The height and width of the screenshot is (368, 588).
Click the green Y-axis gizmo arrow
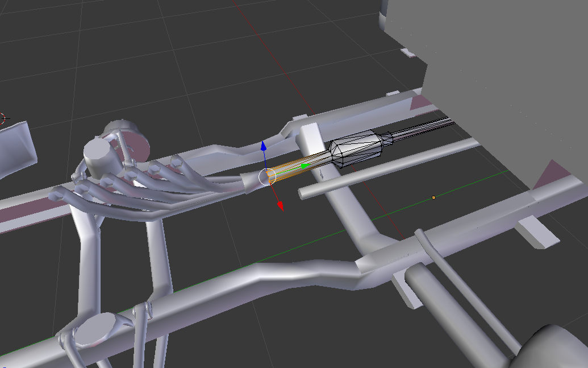pos(306,166)
